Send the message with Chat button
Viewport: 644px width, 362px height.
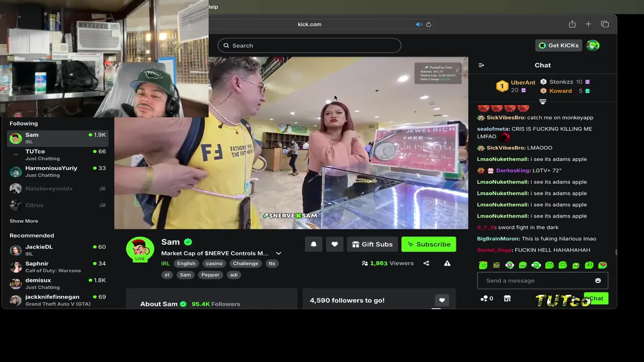tap(596, 299)
